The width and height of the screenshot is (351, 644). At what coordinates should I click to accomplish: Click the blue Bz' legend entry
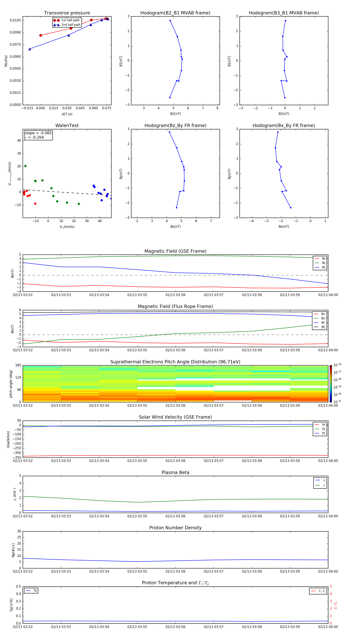(x=320, y=323)
